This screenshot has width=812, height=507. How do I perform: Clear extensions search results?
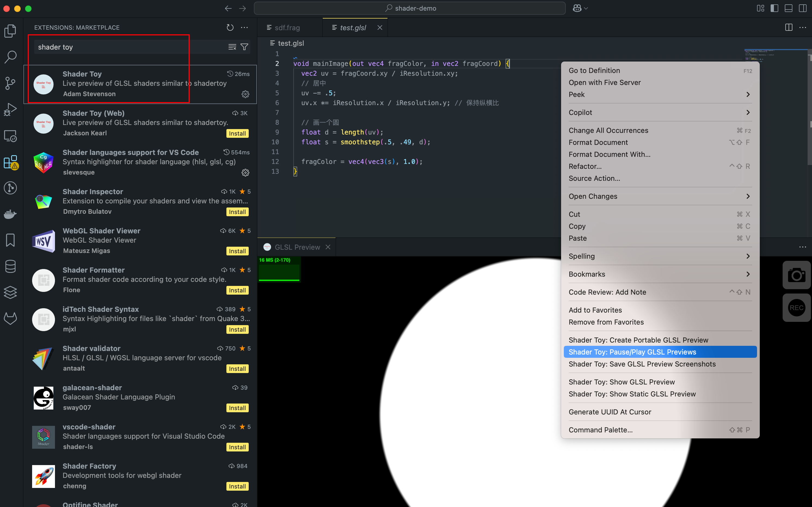coord(232,47)
